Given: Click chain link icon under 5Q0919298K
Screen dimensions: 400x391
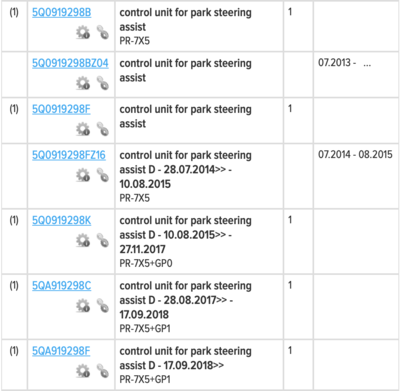Looking at the screenshot, I should (103, 241).
